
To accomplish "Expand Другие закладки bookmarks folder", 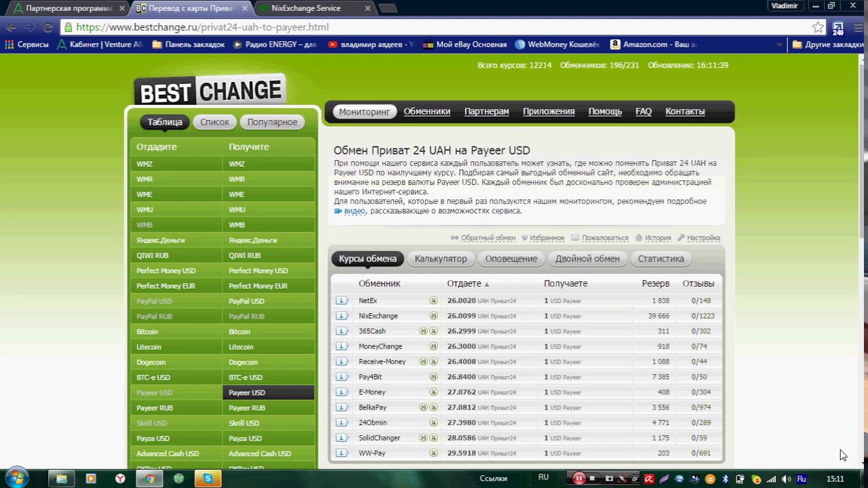I will (x=828, y=44).
